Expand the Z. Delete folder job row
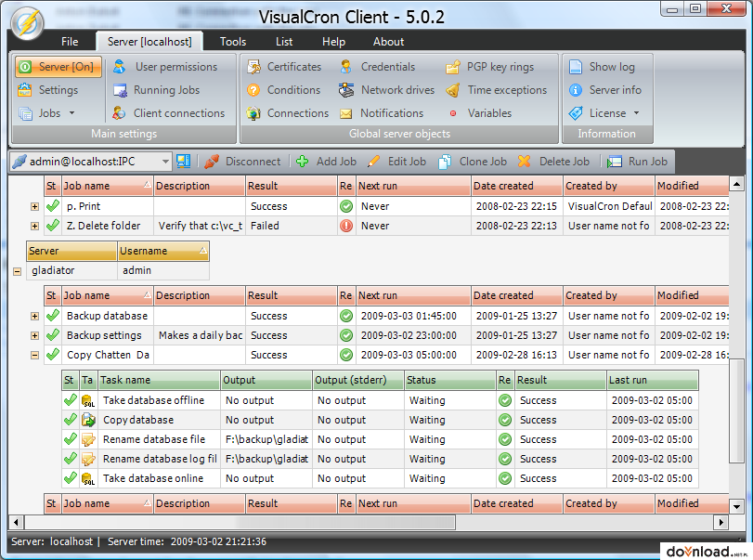Screen dimensions: 753x560 pos(34,226)
